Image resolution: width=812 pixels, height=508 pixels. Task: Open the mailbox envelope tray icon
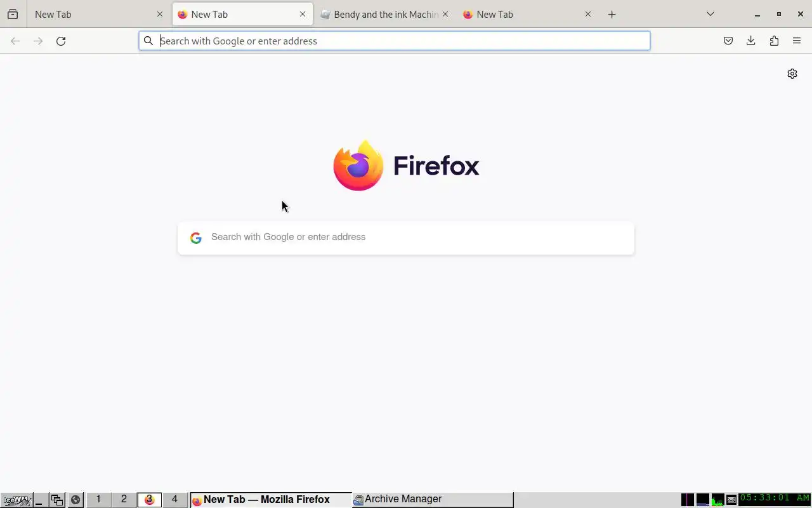click(x=731, y=500)
